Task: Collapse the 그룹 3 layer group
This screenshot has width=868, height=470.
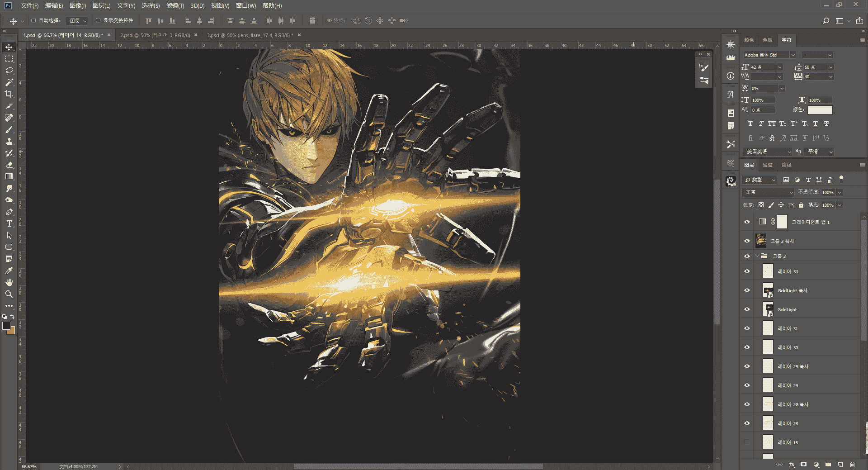Action: pyautogui.click(x=757, y=256)
